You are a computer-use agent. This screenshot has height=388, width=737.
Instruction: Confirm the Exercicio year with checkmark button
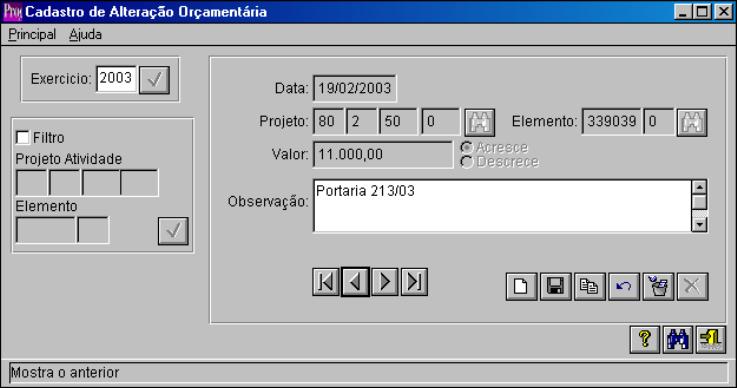pyautogui.click(x=154, y=79)
